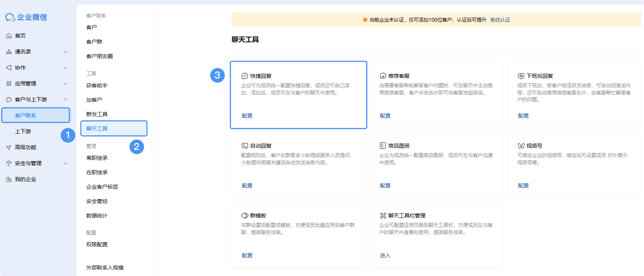This screenshot has height=276, width=644.
Task: Click 配置 under 快捷回复
Action: pos(247,116)
